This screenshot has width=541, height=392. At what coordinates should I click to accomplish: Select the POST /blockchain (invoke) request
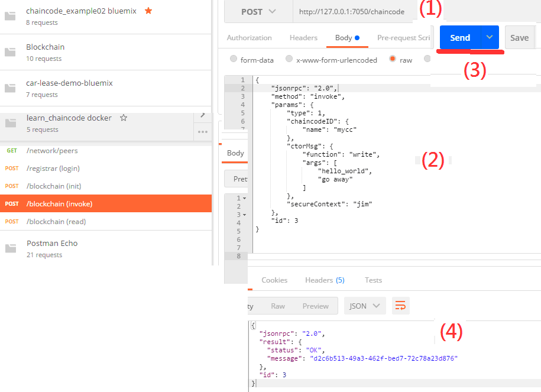pyautogui.click(x=106, y=203)
